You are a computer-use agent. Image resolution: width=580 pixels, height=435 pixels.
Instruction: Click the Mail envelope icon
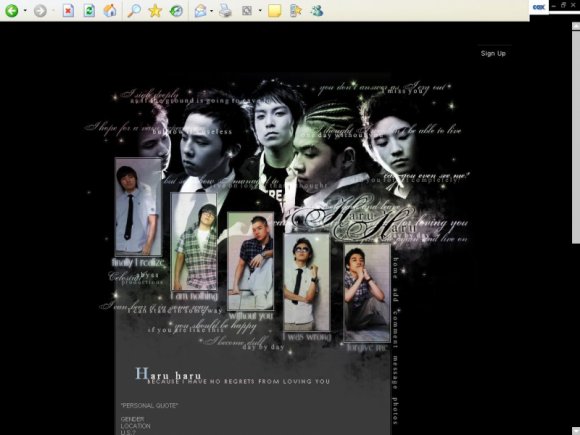coord(200,10)
